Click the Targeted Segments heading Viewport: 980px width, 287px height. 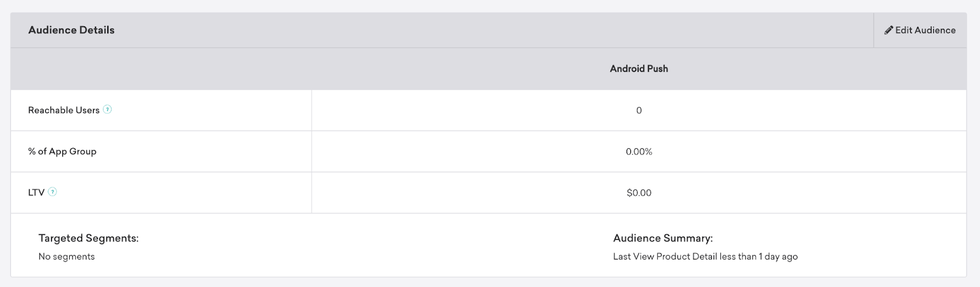[x=88, y=238]
